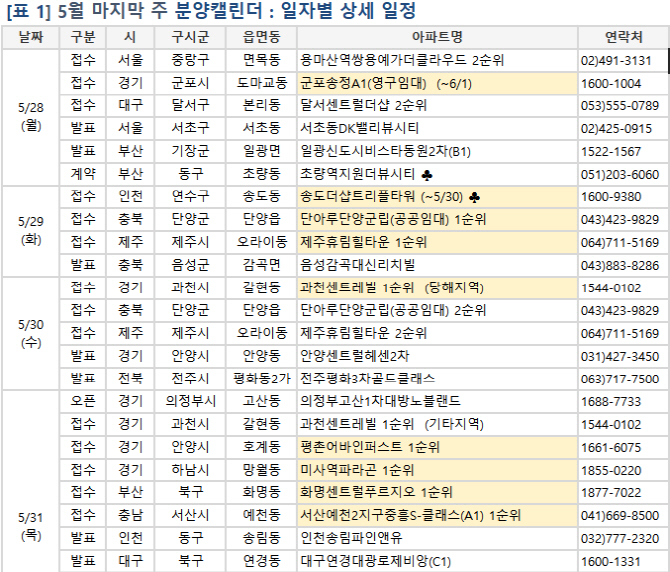Click 의정부고산1차대방노블랜드 apartment name
The height and width of the screenshot is (572, 670).
(x=380, y=401)
